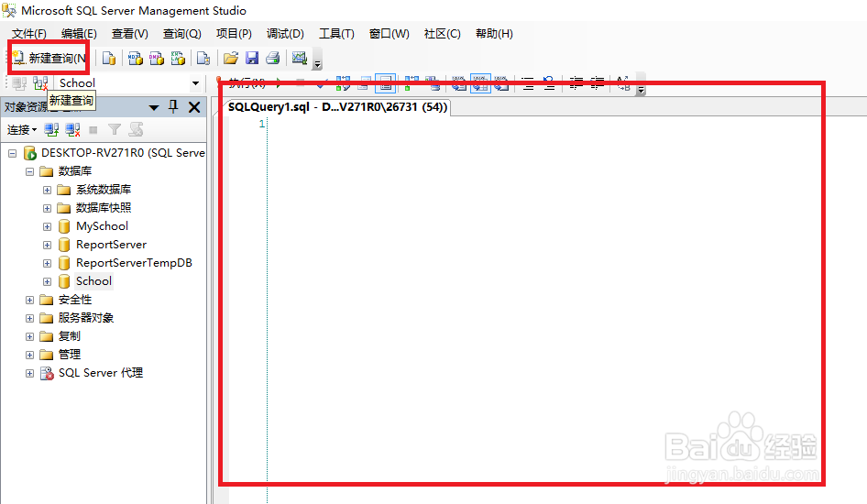Open the available databases dropdown showing School
Image resolution: width=867 pixels, height=504 pixels.
(x=195, y=83)
